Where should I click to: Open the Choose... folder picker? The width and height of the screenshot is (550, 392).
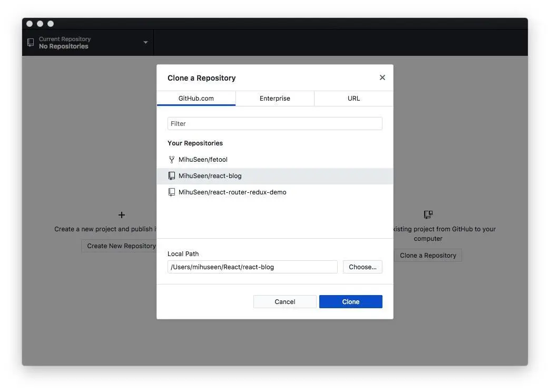[362, 267]
